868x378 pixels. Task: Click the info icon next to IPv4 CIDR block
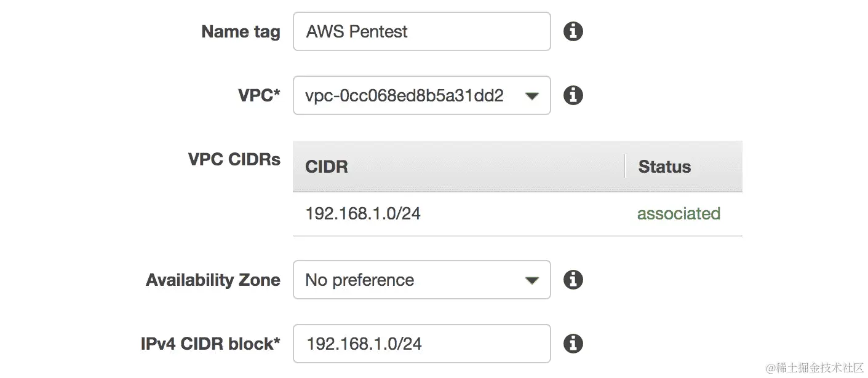[x=573, y=343]
